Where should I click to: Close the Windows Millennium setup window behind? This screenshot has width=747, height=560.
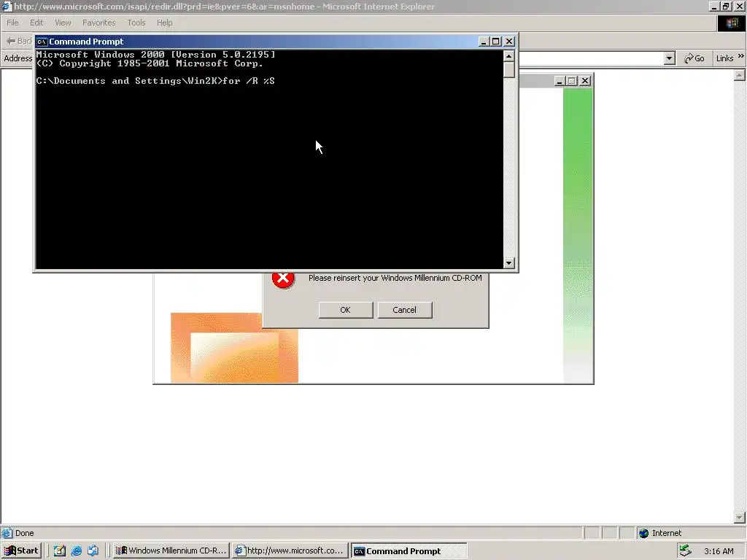[585, 81]
